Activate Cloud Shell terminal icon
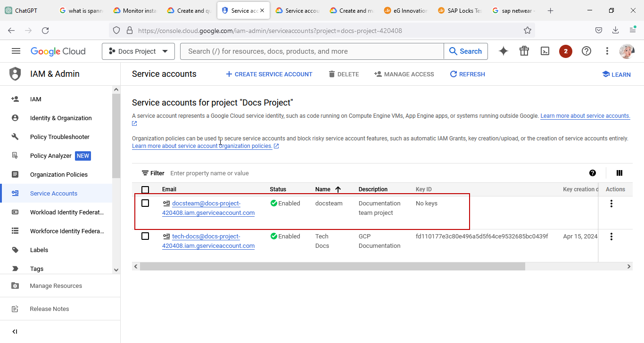Viewport: 644px width, 343px height. (545, 51)
